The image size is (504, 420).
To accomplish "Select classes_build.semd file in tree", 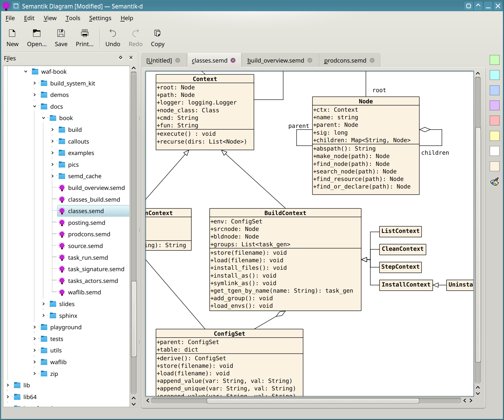I will click(94, 199).
